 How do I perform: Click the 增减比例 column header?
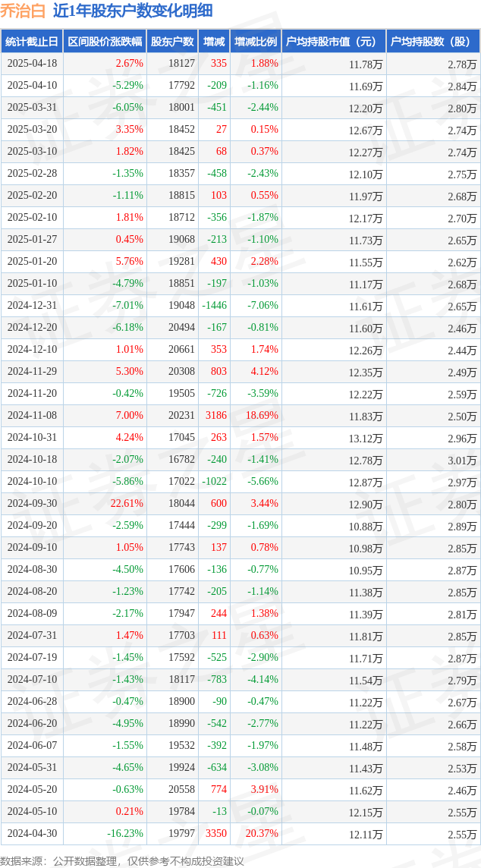coord(256,42)
